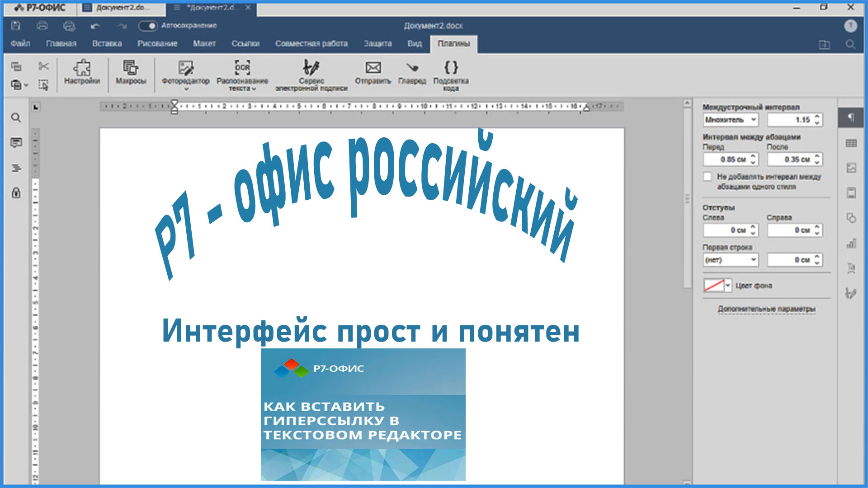Screen dimensions: 868x488
Task: Open image settings panel icon
Action: [851, 168]
